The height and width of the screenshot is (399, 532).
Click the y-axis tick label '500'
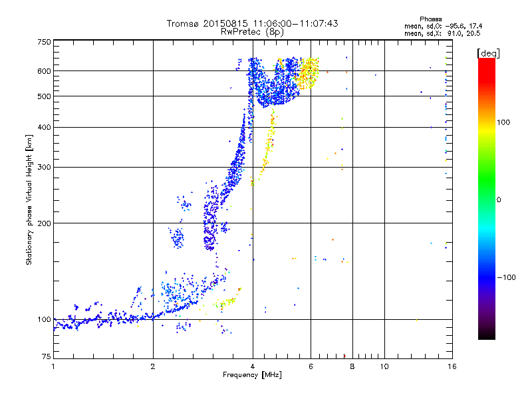pyautogui.click(x=44, y=96)
